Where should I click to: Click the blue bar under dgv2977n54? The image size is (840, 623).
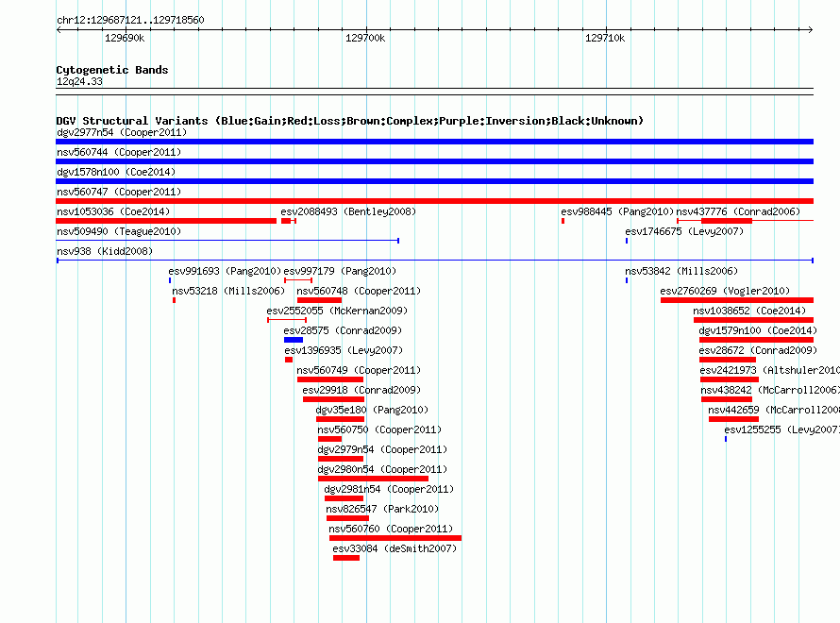click(434, 142)
